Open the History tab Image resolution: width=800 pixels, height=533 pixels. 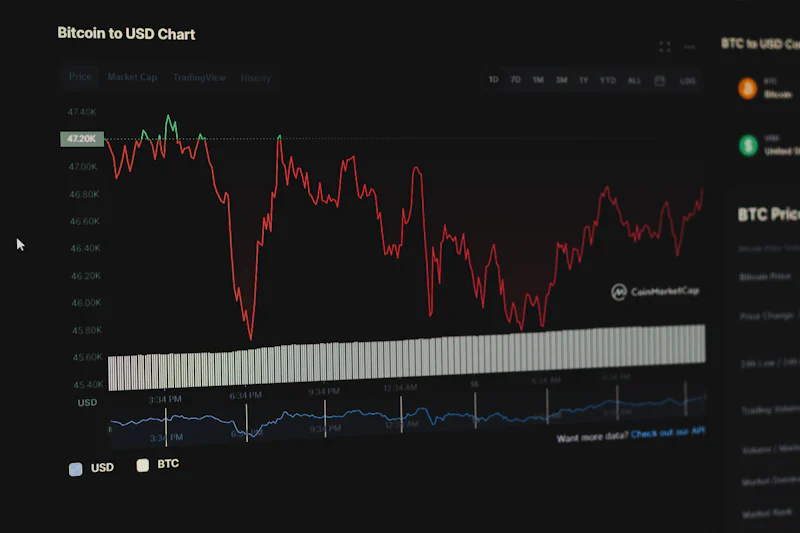tap(255, 77)
